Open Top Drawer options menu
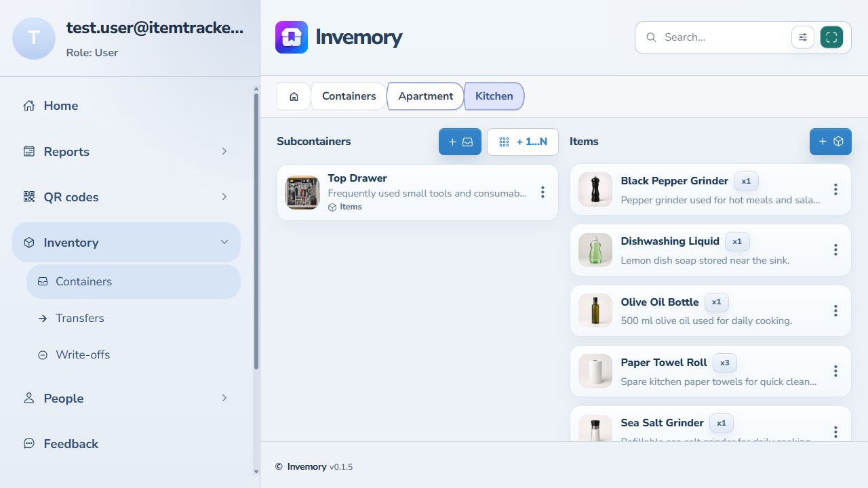 [542, 192]
